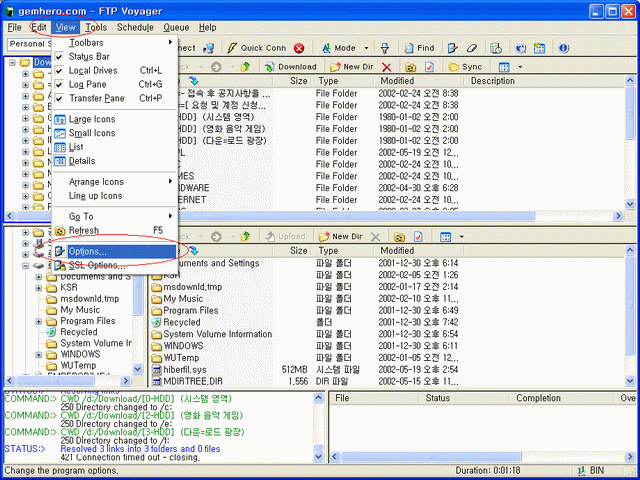Click the local view mode icon
Screen dimensions: 640x480
(x=446, y=237)
